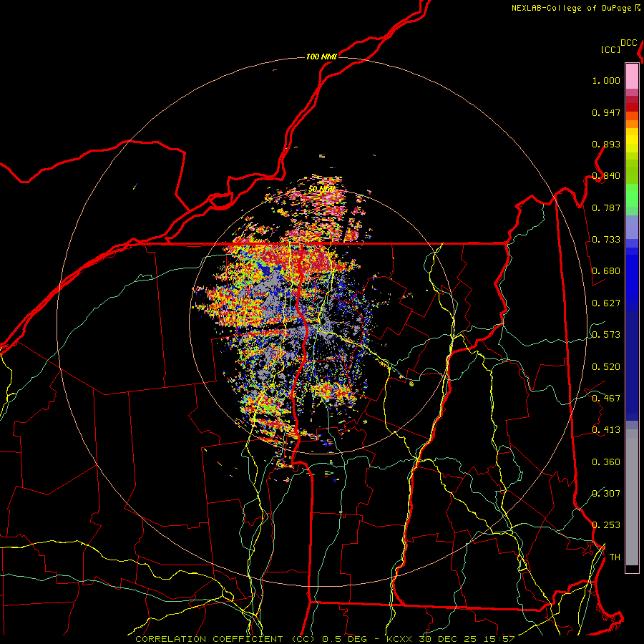Click the 0.680 color scale value
Screen dimensions: 644x644
tap(606, 271)
